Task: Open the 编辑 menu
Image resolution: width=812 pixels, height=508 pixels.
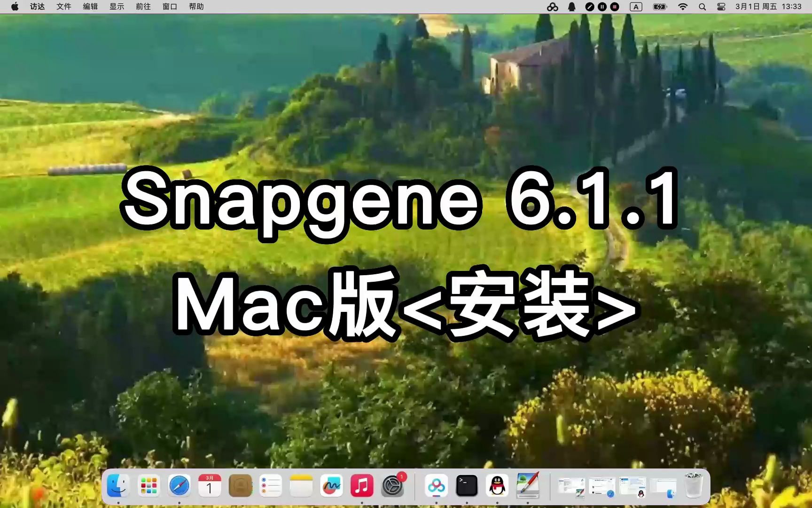Action: click(x=90, y=7)
